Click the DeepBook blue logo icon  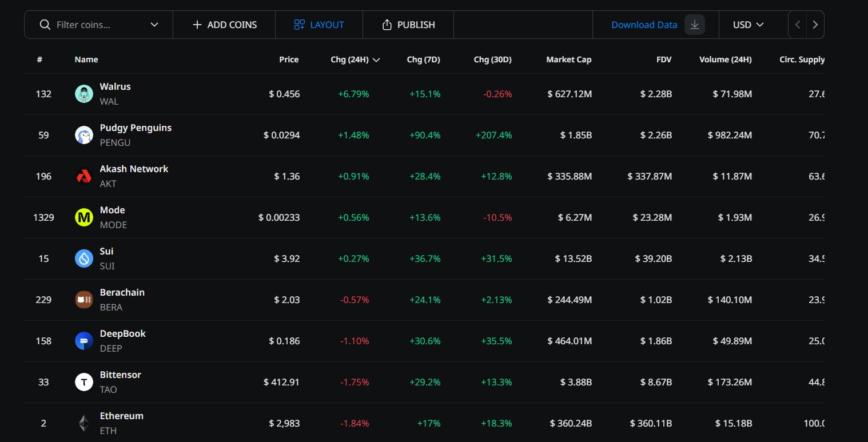click(84, 341)
